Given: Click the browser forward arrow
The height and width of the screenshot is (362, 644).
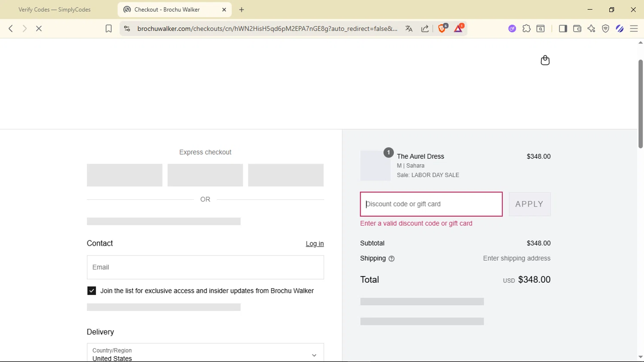Looking at the screenshot, I should 24,28.
